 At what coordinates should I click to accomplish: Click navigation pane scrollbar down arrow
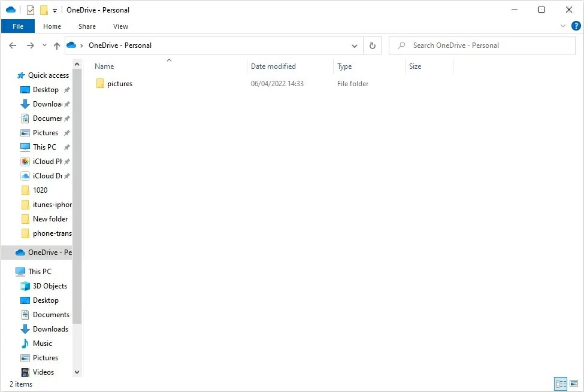click(x=77, y=372)
